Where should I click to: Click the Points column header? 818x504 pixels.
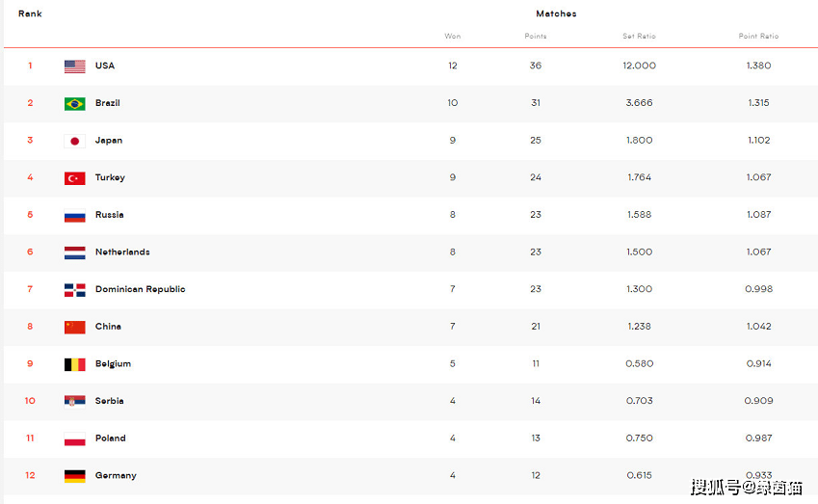tap(536, 36)
